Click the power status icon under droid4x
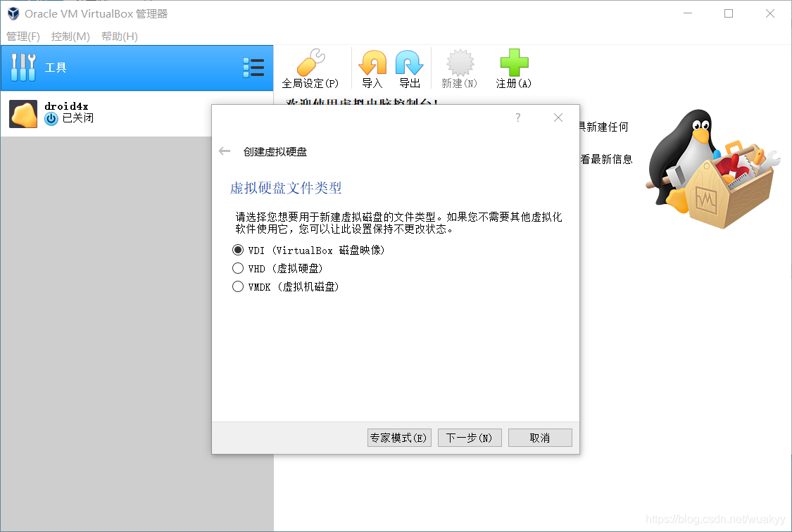 point(51,119)
